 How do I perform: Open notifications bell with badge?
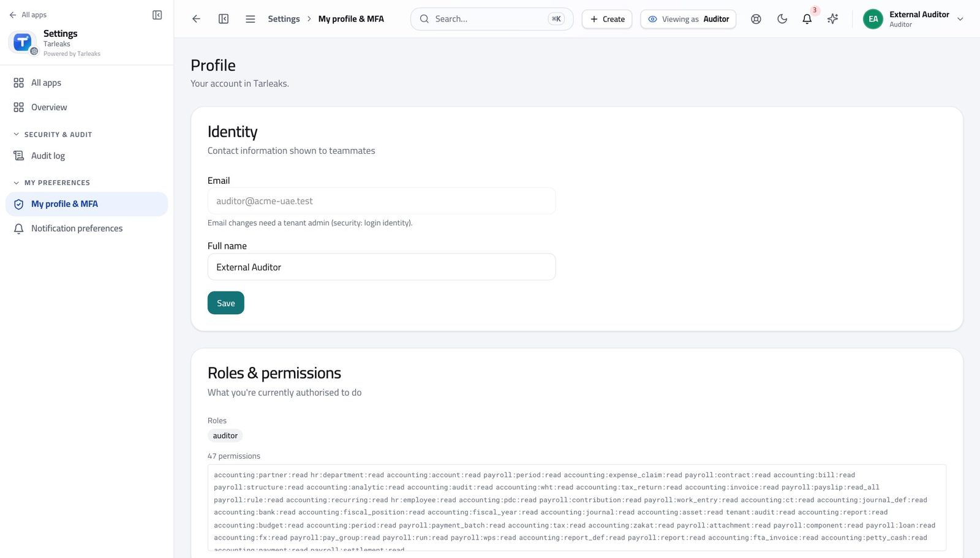tap(807, 19)
